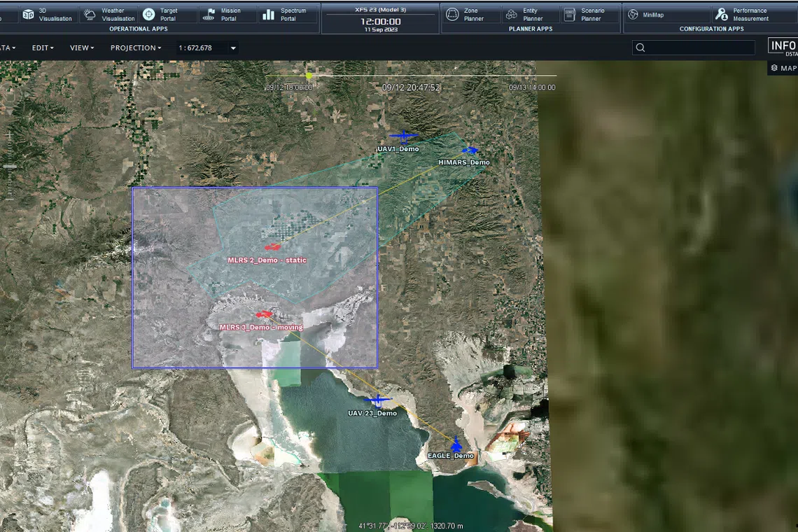Image resolution: width=798 pixels, height=532 pixels.
Task: Open the MAP layers panel
Action: [783, 68]
